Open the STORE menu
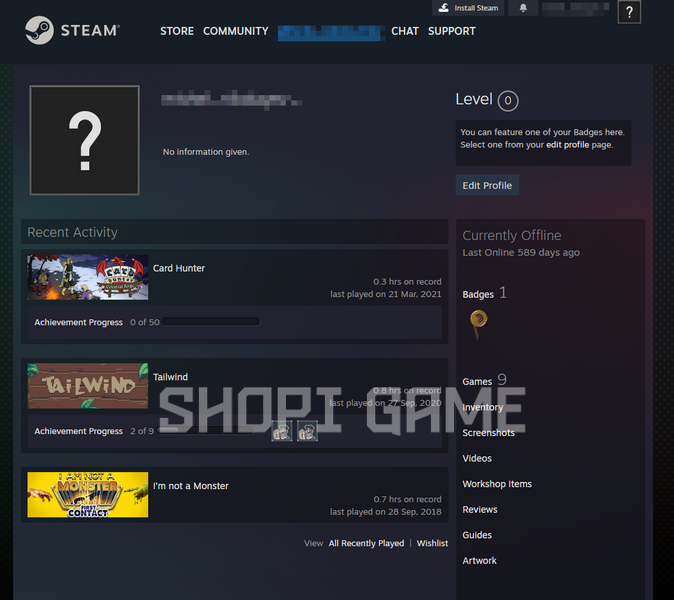 click(177, 31)
